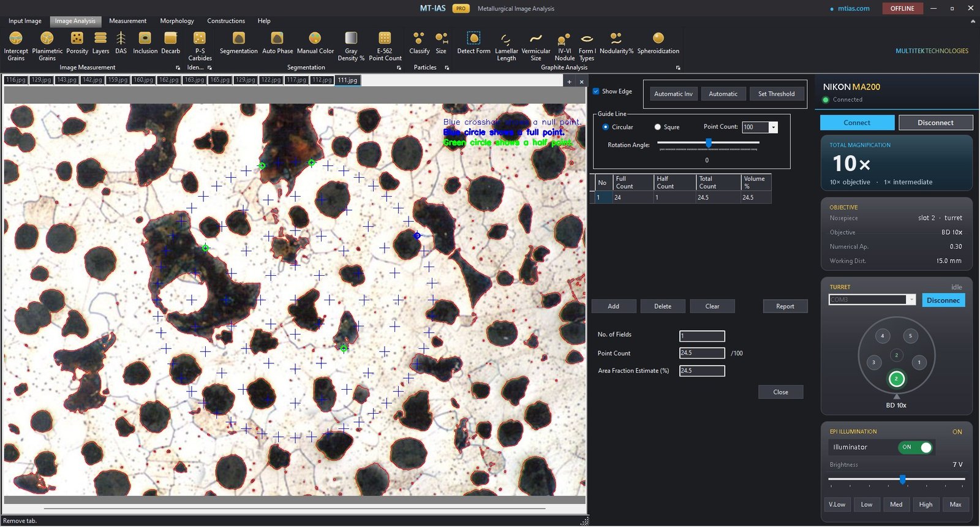Select the P-S Carbides tool

[x=200, y=47]
